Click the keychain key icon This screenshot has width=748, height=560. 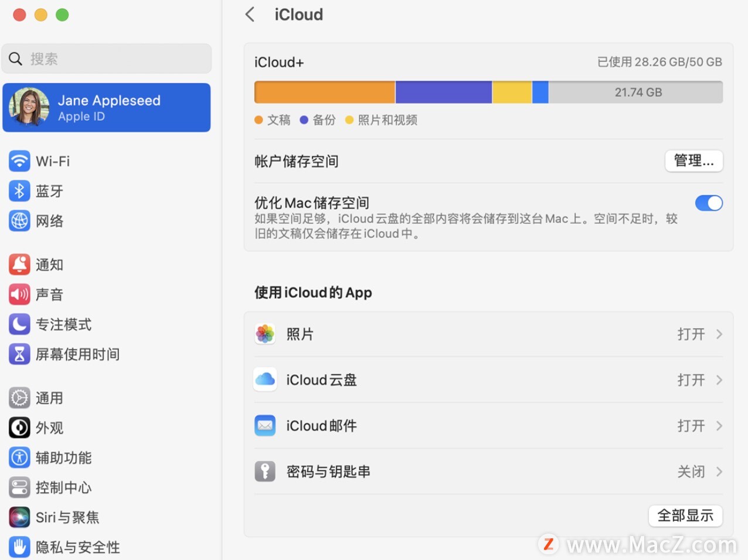click(265, 471)
